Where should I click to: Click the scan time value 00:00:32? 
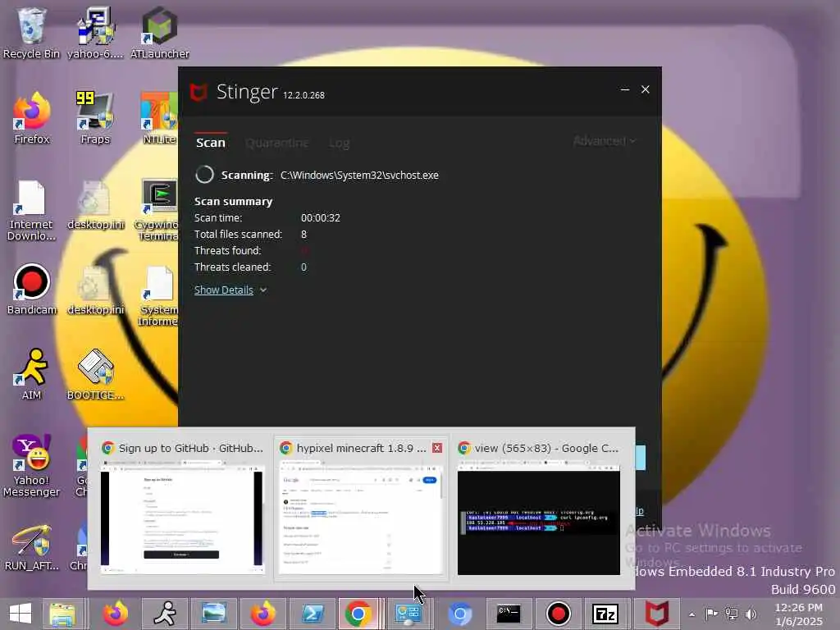coord(321,218)
